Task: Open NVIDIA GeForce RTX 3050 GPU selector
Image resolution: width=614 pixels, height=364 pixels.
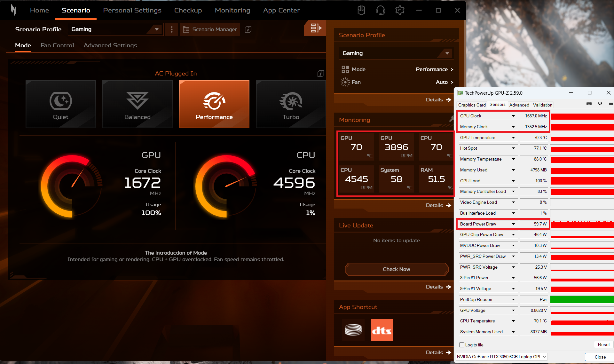Action: pos(501,357)
